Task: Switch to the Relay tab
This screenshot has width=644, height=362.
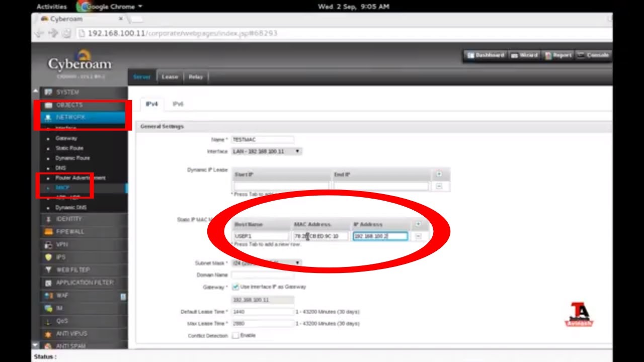Action: [x=196, y=77]
